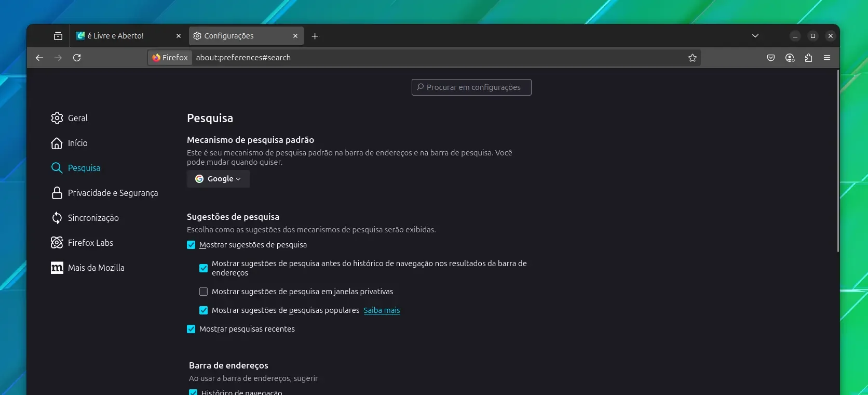Toggle 'Histórico de navegação' checkbox
868x395 pixels.
click(x=193, y=392)
